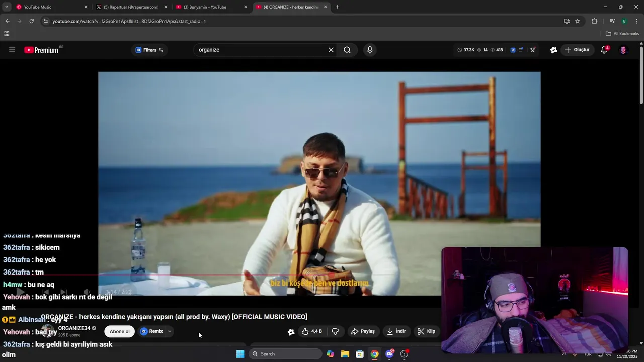
Task: Expand the tab search dropdown arrow
Action: [7, 7]
